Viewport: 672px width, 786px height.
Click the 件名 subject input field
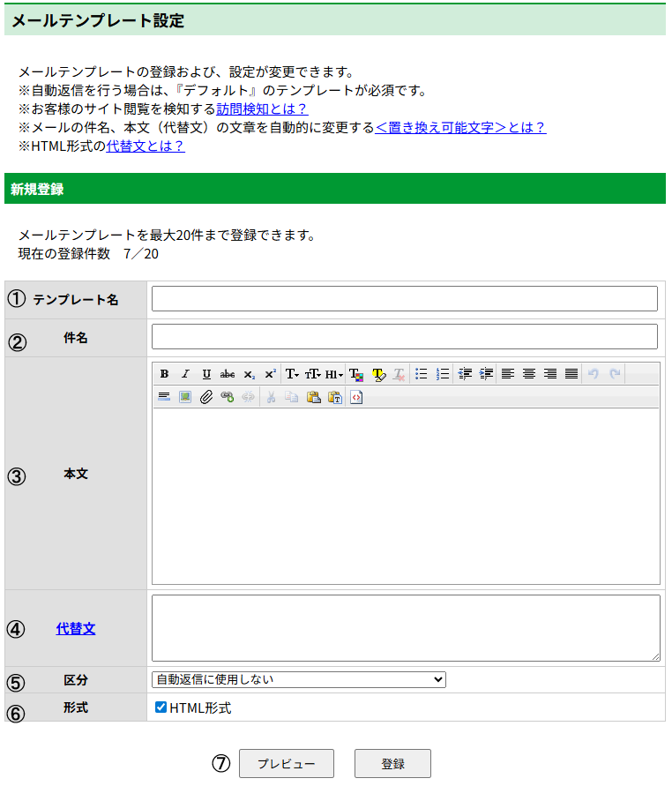pyautogui.click(x=405, y=337)
